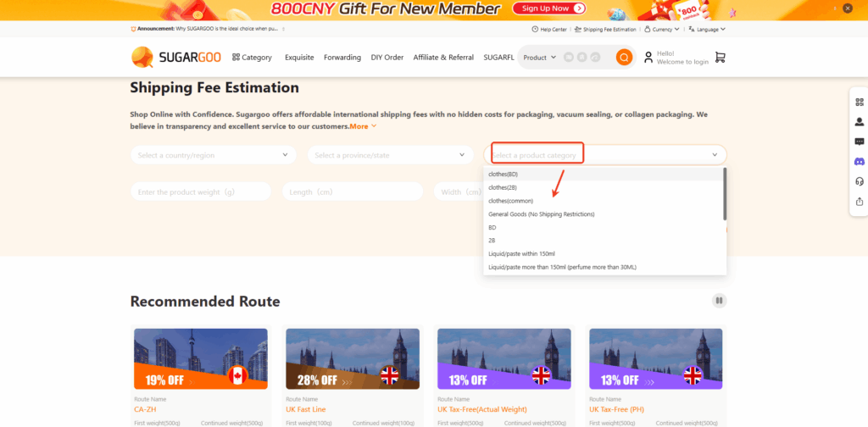Click the headset customer service icon
Image resolution: width=868 pixels, height=427 pixels.
[x=860, y=181]
